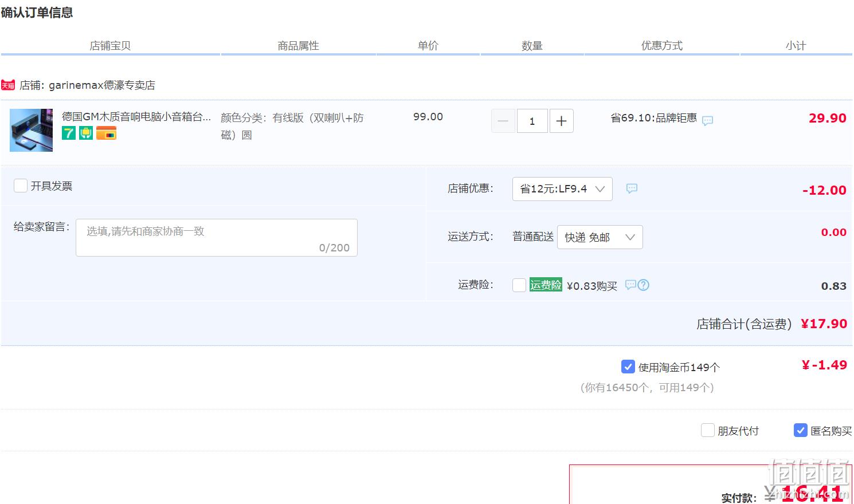This screenshot has height=504, width=854.
Task: Click the green 7-day return badge
Action: [69, 133]
